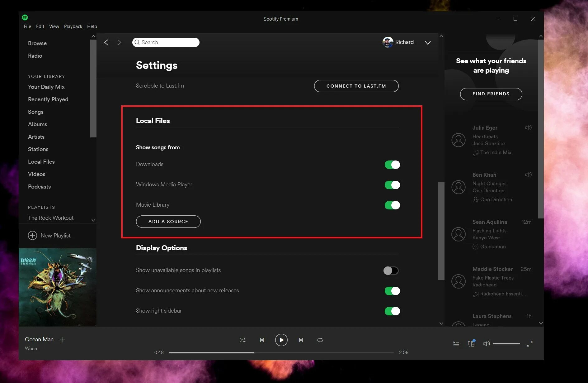Open Recently Played in the sidebar
588x383 pixels.
pos(48,99)
